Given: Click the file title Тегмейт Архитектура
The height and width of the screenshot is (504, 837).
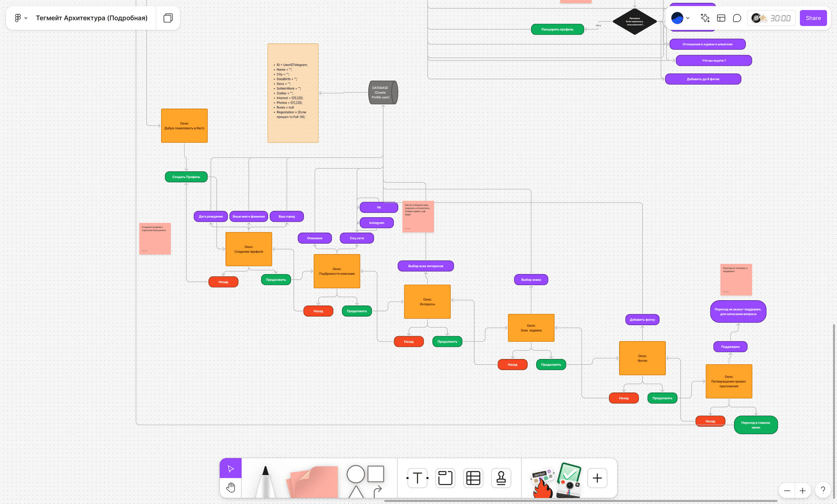Looking at the screenshot, I should point(92,18).
